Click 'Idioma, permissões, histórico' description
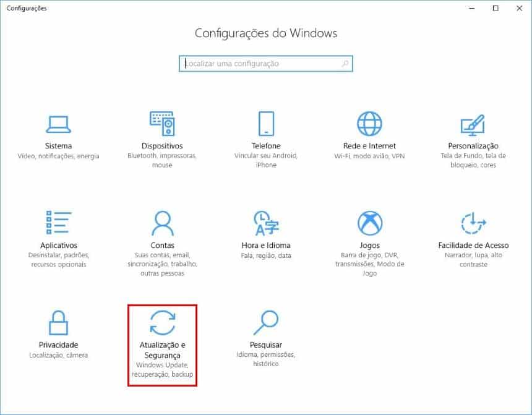This screenshot has height=415, width=532. pyautogui.click(x=266, y=359)
